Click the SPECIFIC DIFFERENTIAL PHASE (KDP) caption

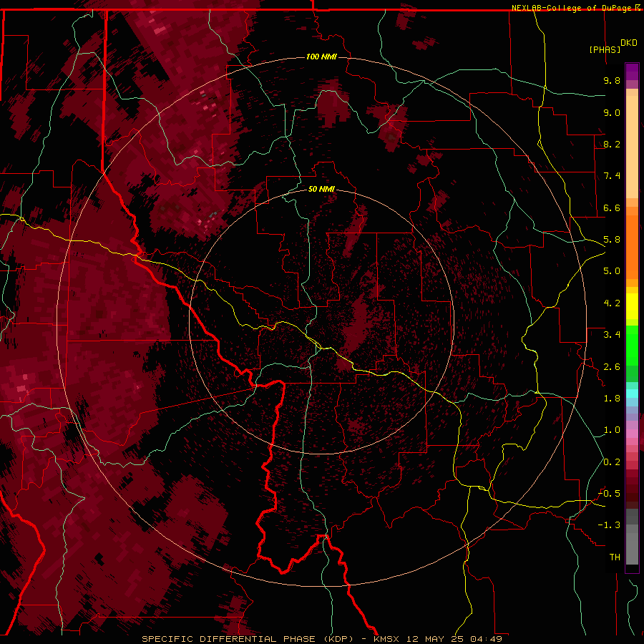(248, 639)
